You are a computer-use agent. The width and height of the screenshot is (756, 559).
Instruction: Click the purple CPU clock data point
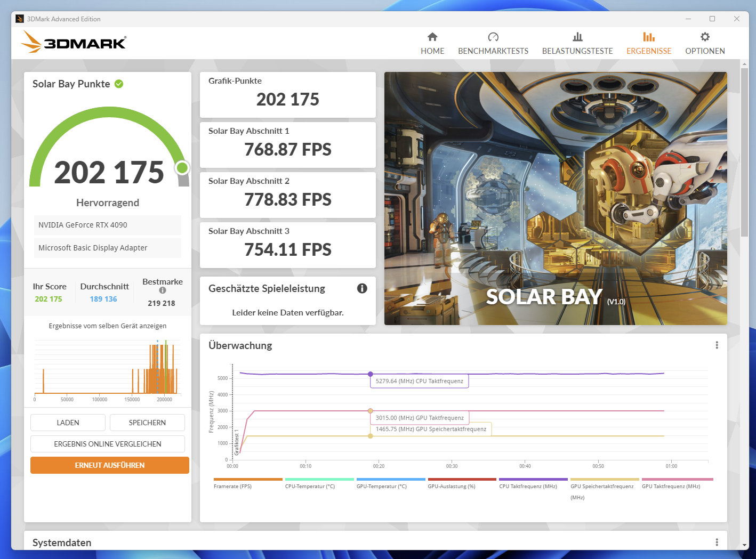click(x=371, y=374)
